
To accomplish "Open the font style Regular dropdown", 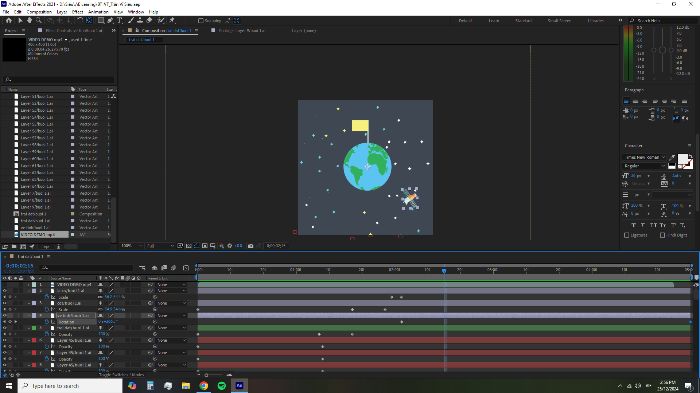I will pos(644,166).
